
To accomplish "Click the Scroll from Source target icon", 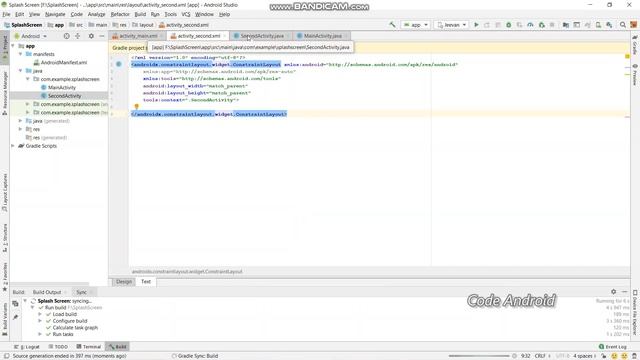I will [67, 36].
